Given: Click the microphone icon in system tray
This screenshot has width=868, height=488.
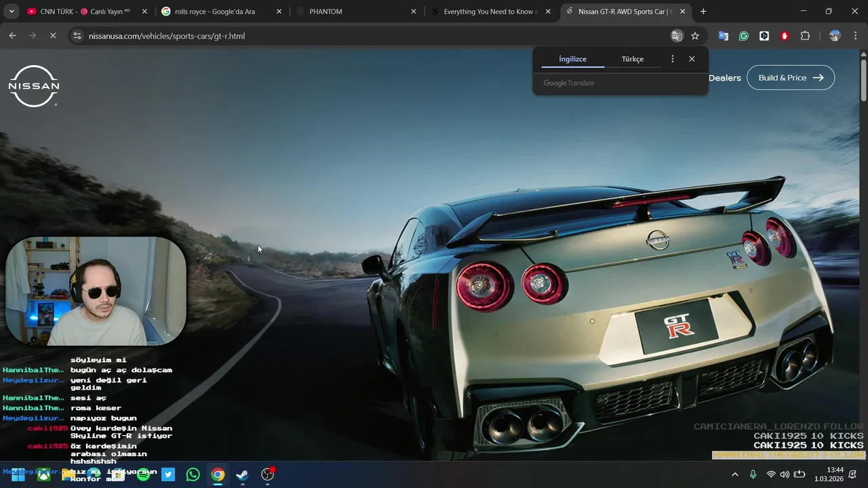Looking at the screenshot, I should click(x=753, y=474).
